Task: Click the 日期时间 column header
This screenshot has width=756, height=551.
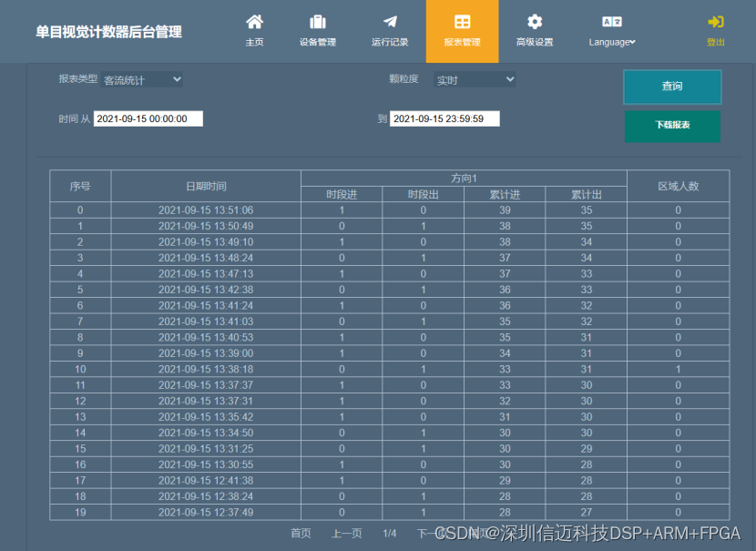Action: click(206, 186)
